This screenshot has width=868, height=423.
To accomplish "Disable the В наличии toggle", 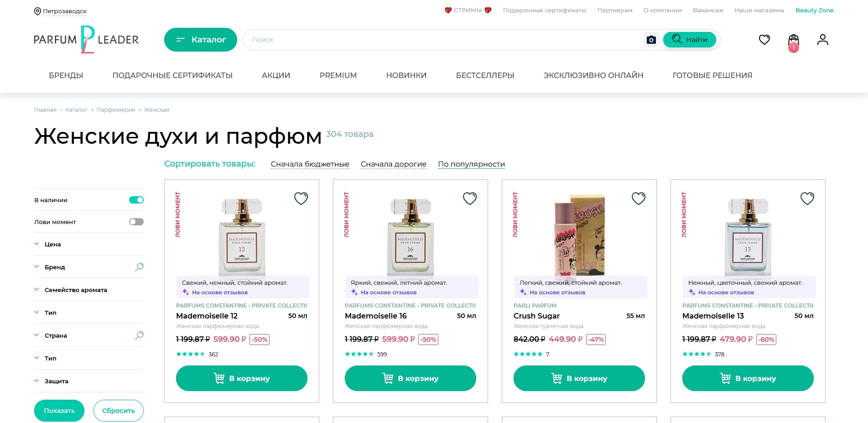I will (x=135, y=200).
